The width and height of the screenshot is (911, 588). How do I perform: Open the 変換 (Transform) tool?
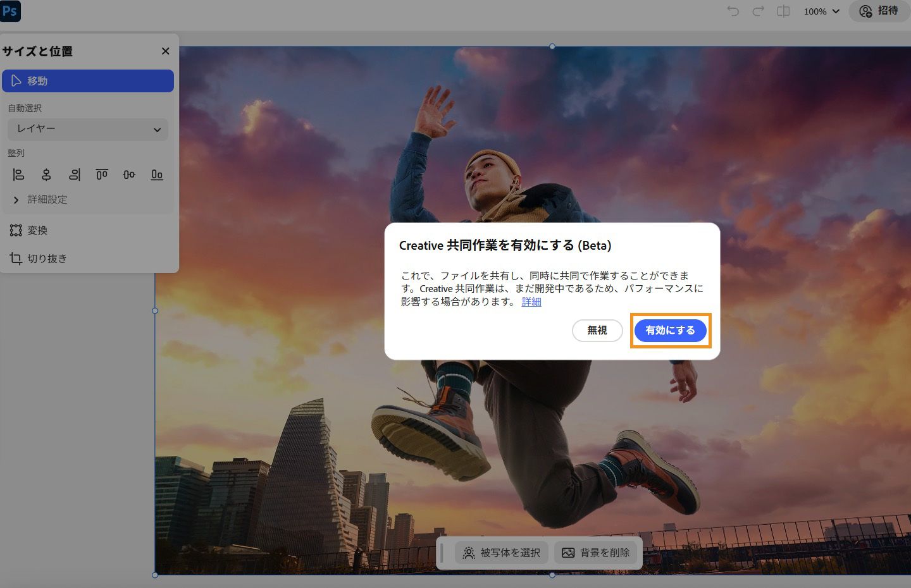click(x=36, y=230)
